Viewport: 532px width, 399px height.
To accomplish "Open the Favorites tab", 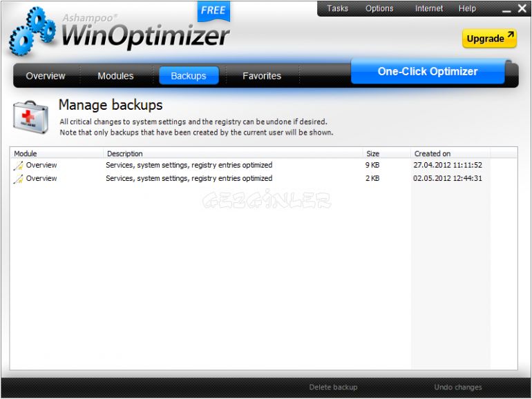I will click(262, 76).
